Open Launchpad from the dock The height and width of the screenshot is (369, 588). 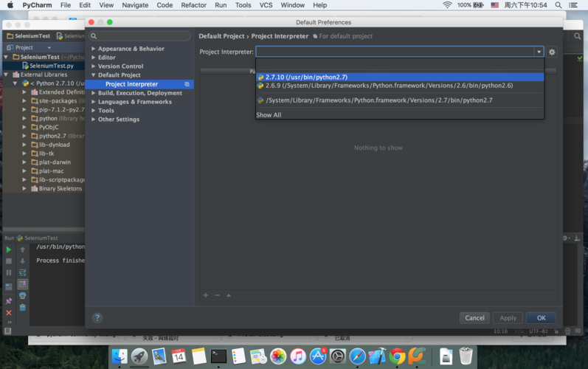pyautogui.click(x=139, y=356)
